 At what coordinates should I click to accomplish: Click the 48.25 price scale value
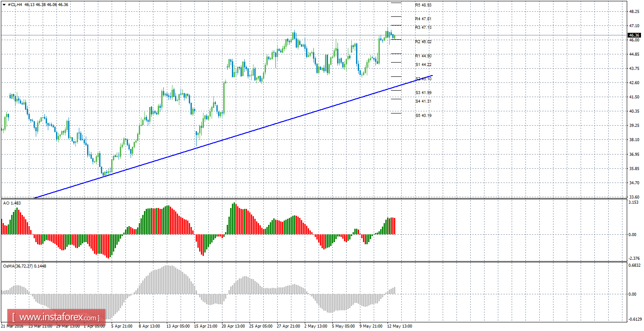pos(634,12)
